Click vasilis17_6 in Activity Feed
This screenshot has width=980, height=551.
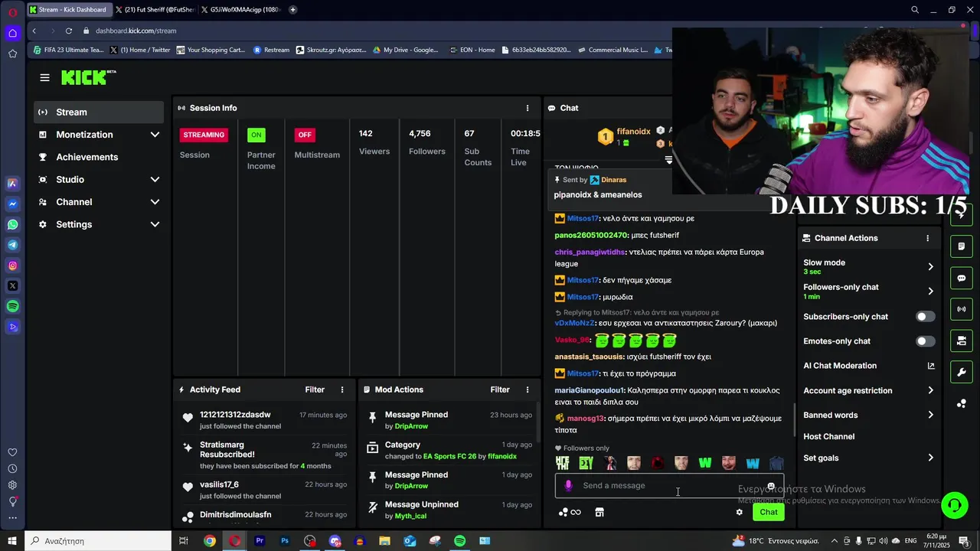(219, 484)
